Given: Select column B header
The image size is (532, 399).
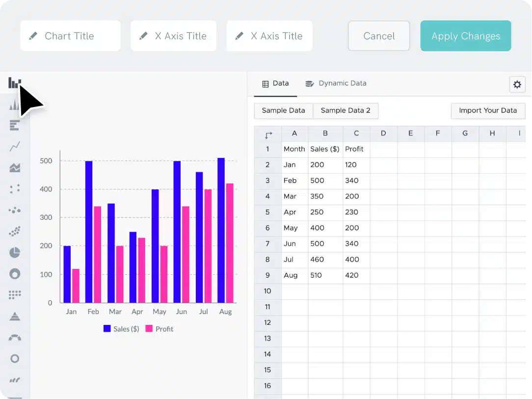Looking at the screenshot, I should click(325, 133).
